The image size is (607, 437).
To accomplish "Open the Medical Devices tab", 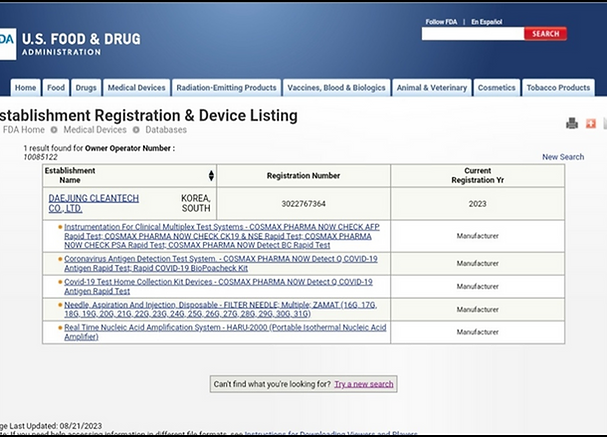I will (136, 88).
